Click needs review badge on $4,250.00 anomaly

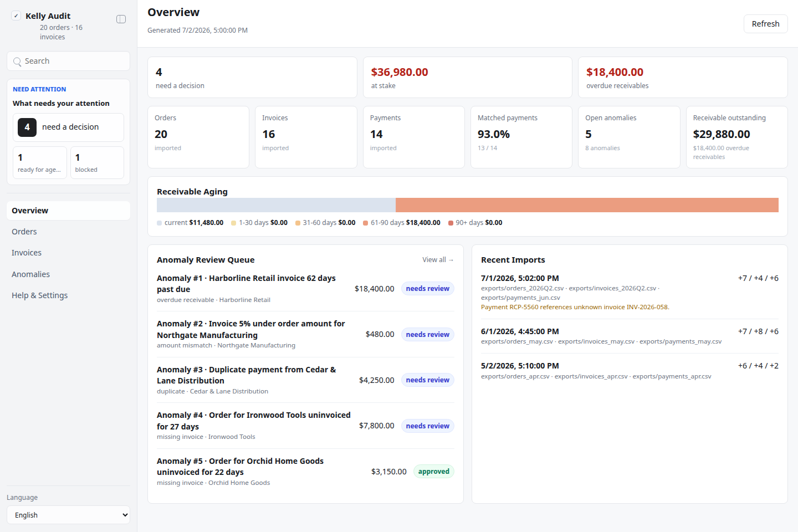[427, 380]
